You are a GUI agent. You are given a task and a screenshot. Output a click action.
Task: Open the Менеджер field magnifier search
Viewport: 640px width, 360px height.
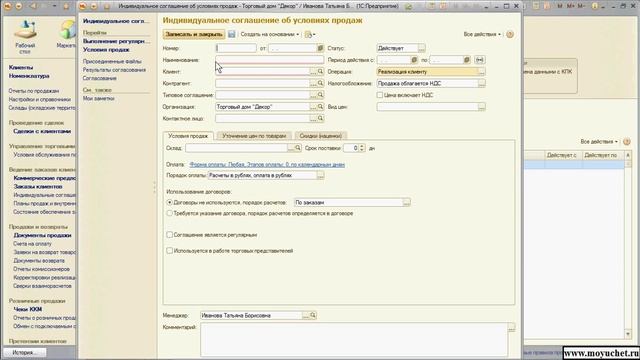pyautogui.click(x=313, y=316)
